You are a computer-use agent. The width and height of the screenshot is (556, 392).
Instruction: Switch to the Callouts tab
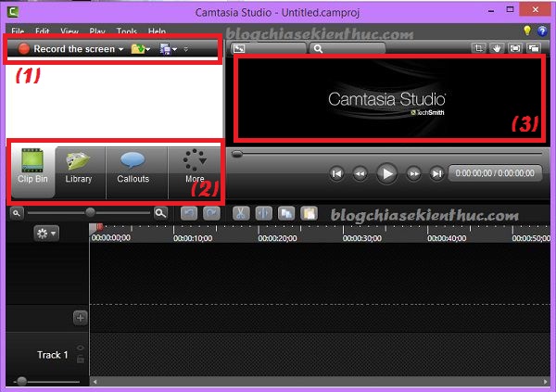click(x=133, y=171)
